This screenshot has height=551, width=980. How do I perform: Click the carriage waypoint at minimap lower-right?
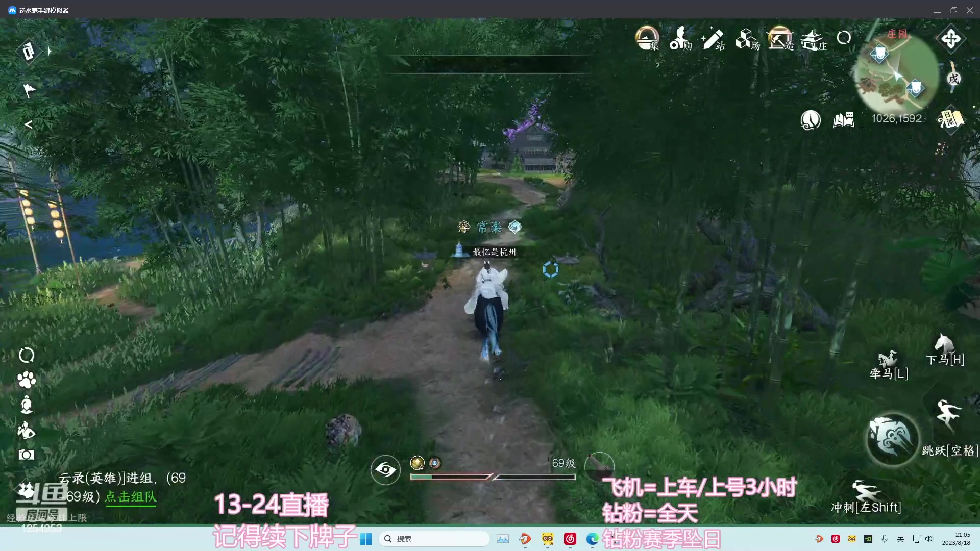click(x=915, y=88)
